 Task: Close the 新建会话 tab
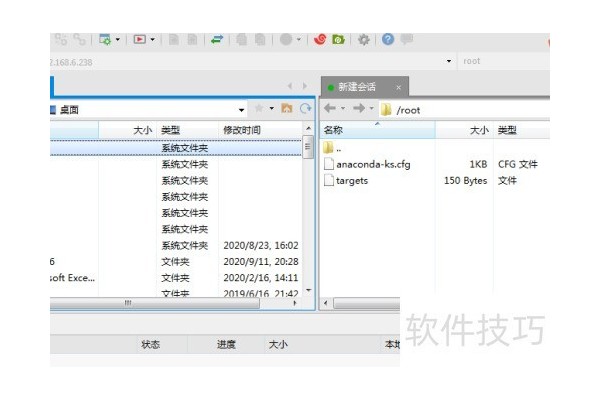[x=398, y=88]
